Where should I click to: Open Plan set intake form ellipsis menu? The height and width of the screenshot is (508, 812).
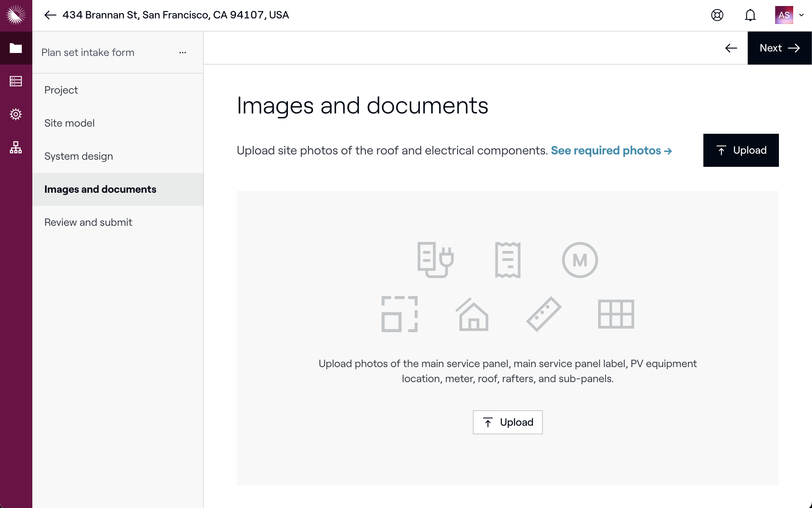(x=183, y=53)
